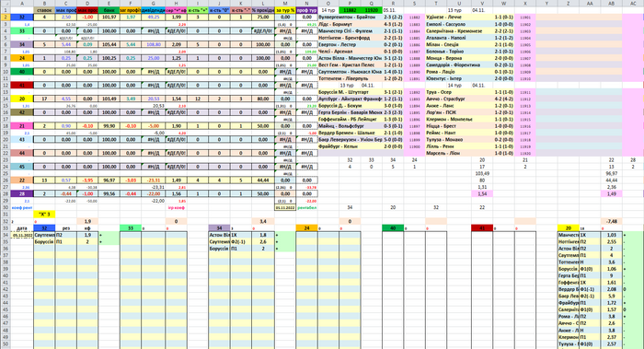This screenshot has height=349, width=644.
Task: Click the match cell 'Аталанта - Наполі'
Action: click(458, 38)
